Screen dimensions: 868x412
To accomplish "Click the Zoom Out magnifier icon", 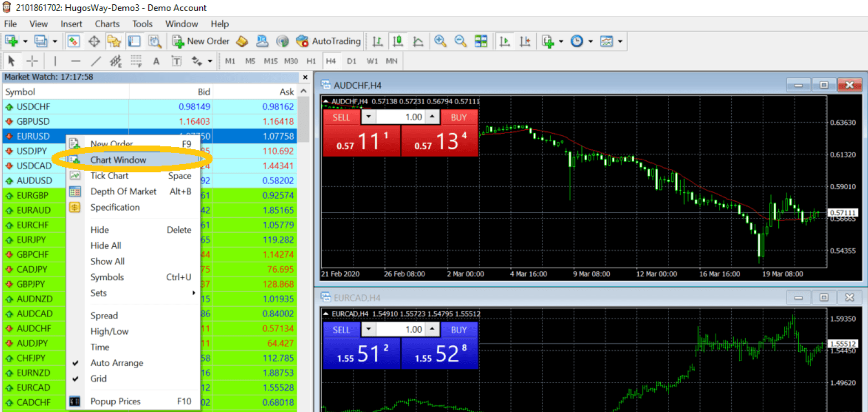I will coord(460,41).
